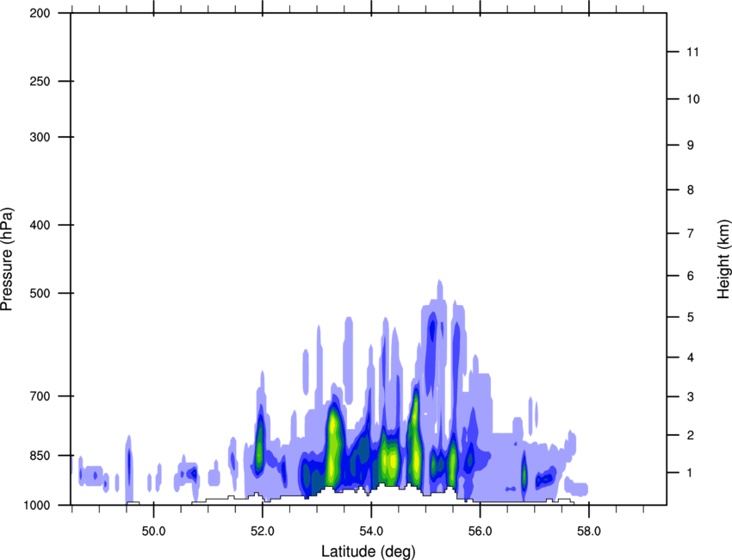Image resolution: width=732 pixels, height=560 pixels.
Task: Click the 200 pressure tick label
Action: 40,13
